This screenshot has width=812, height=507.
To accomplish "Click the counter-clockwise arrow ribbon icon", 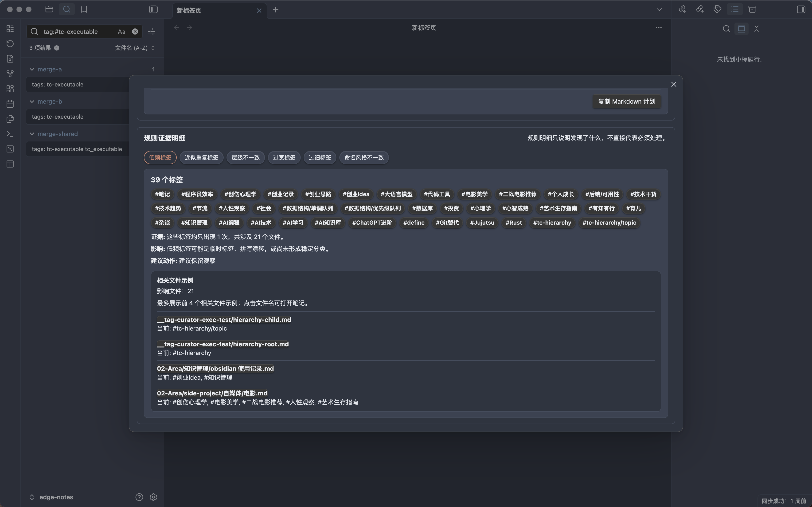I will pos(10,44).
